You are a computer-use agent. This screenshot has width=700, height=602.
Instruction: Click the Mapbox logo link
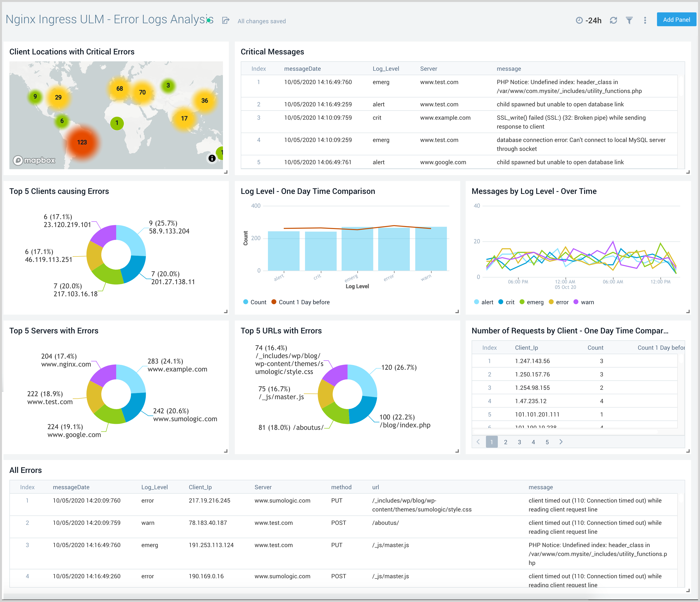pos(34,160)
